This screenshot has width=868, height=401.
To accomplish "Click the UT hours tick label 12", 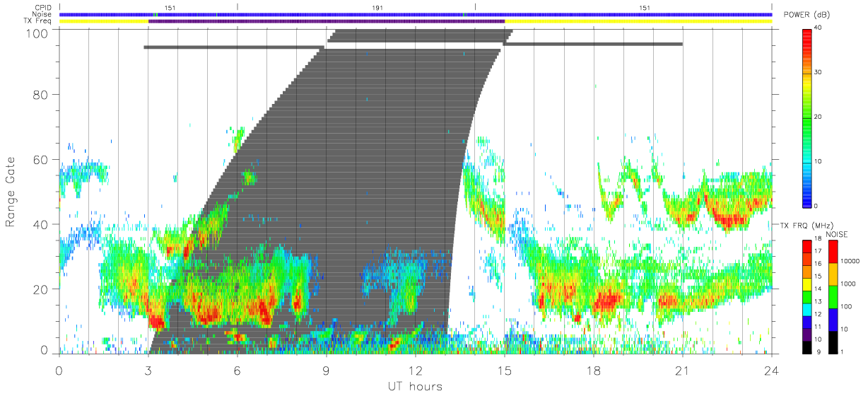I will (416, 369).
